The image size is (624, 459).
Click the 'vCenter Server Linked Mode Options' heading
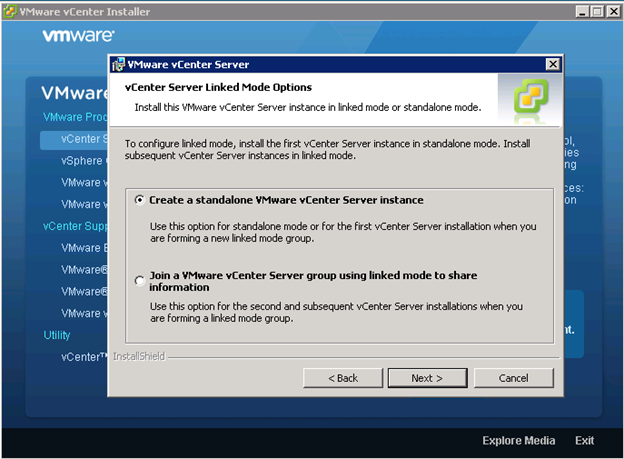(218, 87)
